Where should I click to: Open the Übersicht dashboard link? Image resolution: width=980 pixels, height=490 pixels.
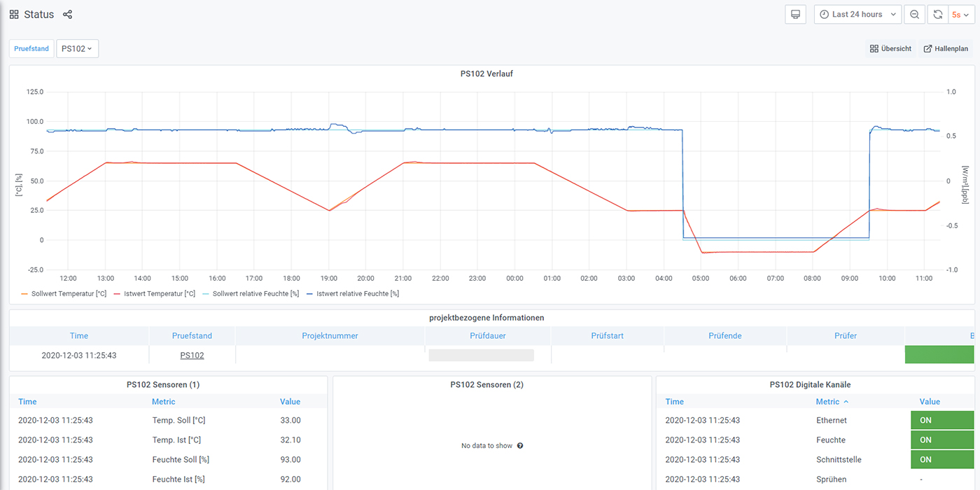[890, 49]
